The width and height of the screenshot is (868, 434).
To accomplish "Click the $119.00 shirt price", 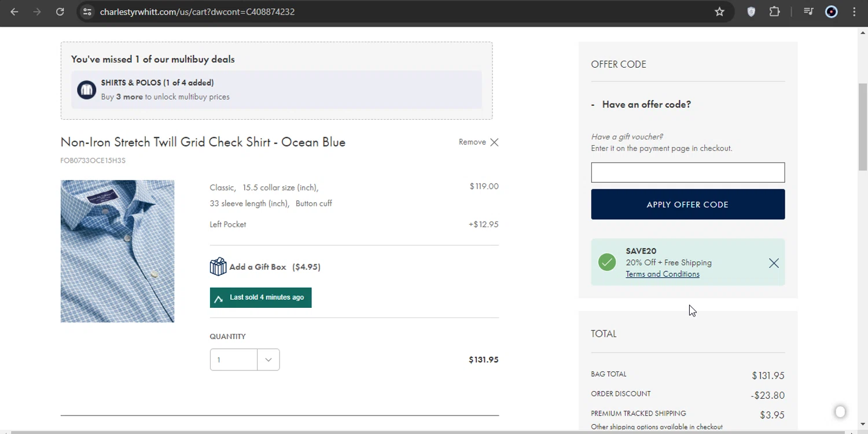I will 484,186.
